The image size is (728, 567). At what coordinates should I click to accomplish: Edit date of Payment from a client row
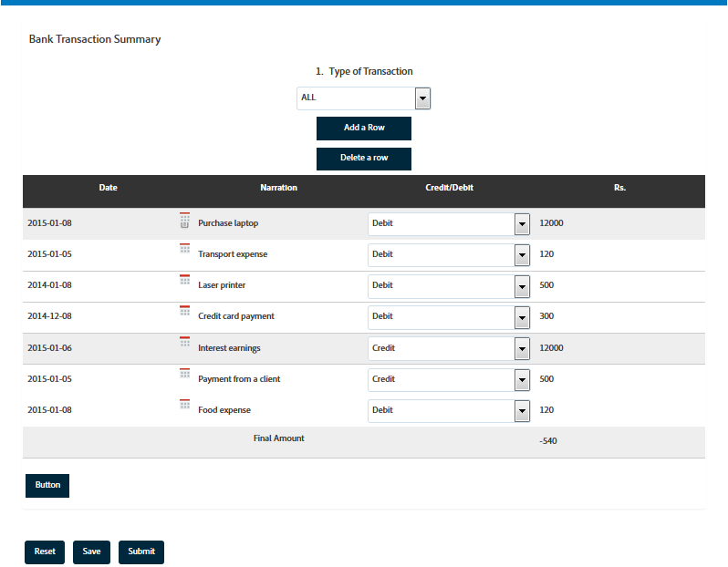point(49,379)
